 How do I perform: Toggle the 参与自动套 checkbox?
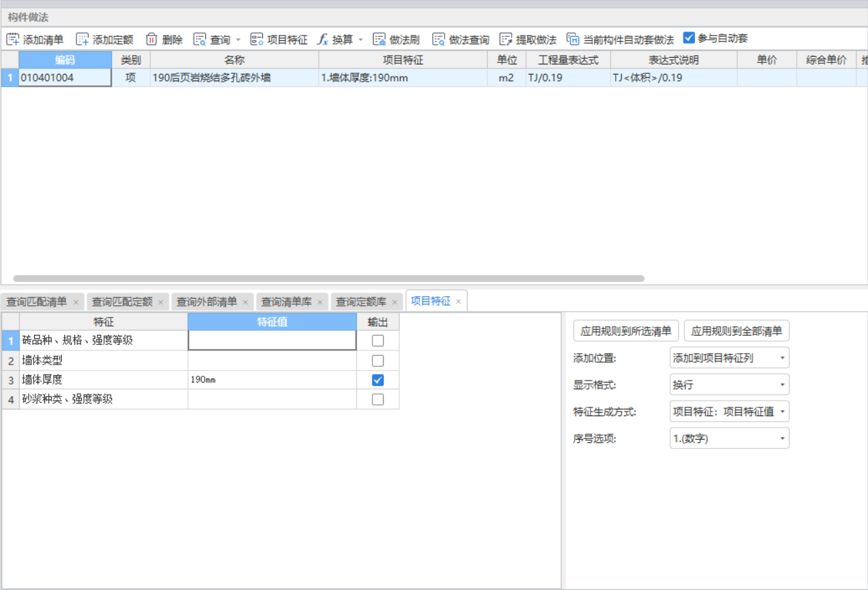[689, 38]
